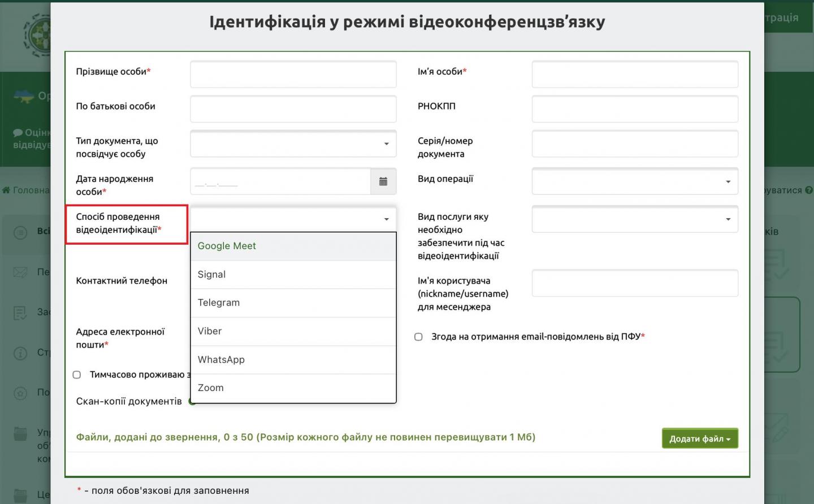Click the list icon at sidebar top

tap(20, 232)
